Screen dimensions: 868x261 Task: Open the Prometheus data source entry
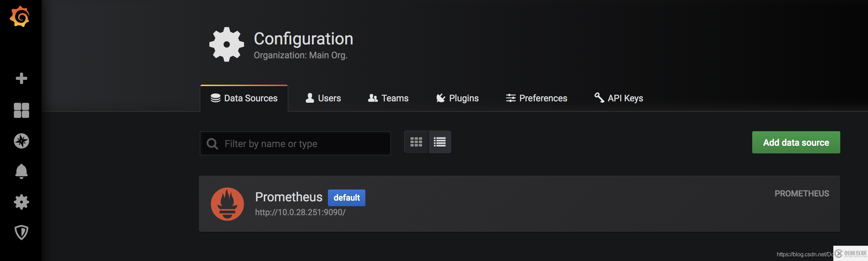click(289, 197)
